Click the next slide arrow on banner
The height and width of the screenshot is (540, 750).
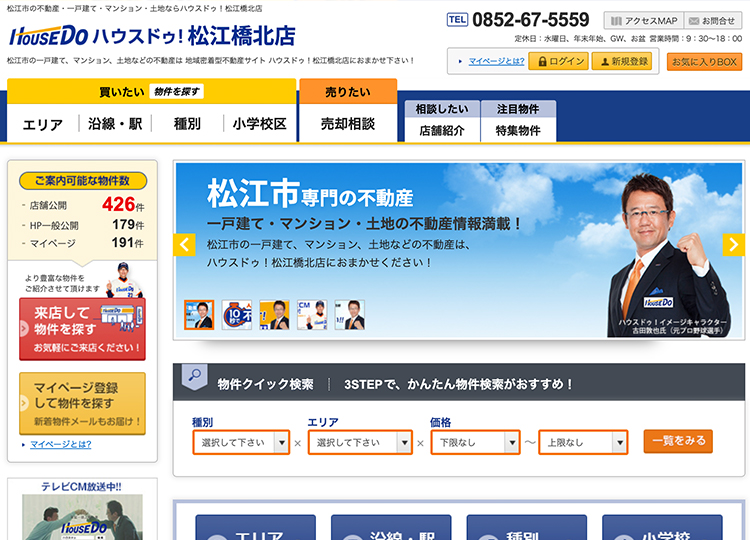pyautogui.click(x=733, y=245)
